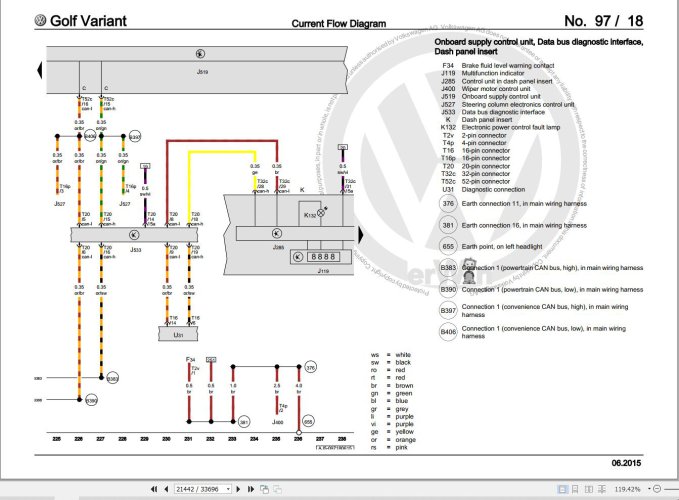The height and width of the screenshot is (500, 679).
Task: Click legend entry Diagnostic connection
Action: coord(493,189)
